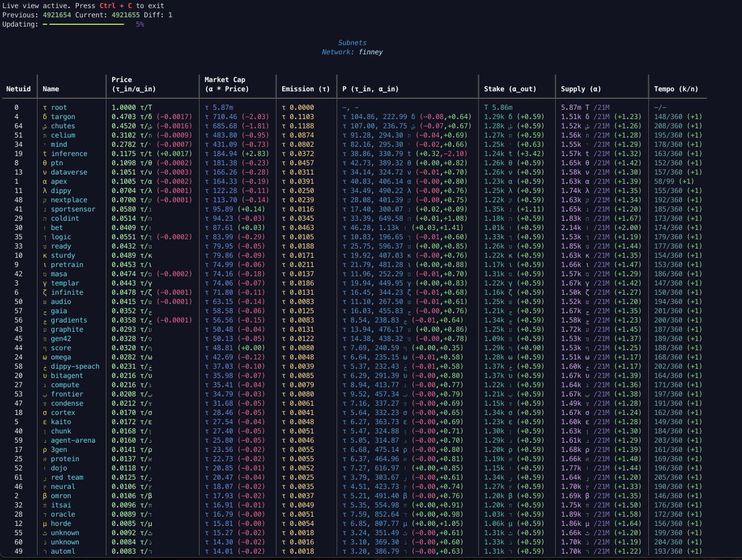
Task: Select the 'sportsensor' subnet name
Action: (74, 210)
